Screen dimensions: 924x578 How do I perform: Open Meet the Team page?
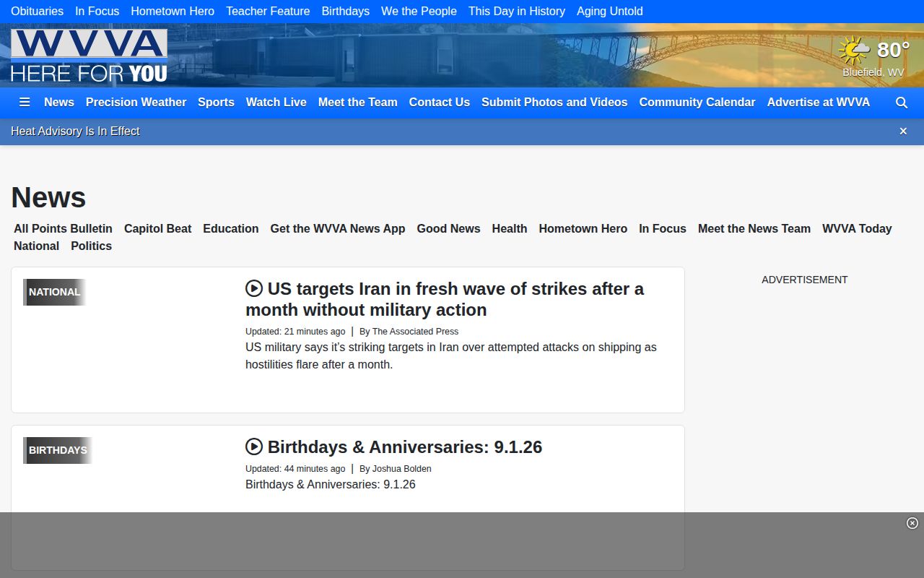click(358, 103)
